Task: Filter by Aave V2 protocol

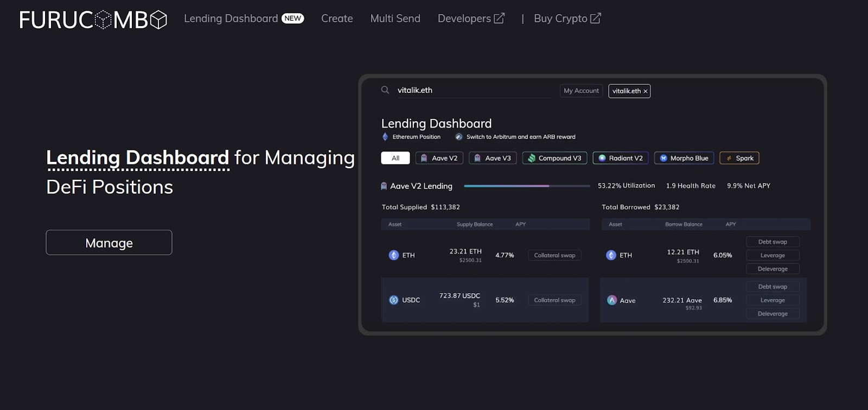Action: pos(439,158)
